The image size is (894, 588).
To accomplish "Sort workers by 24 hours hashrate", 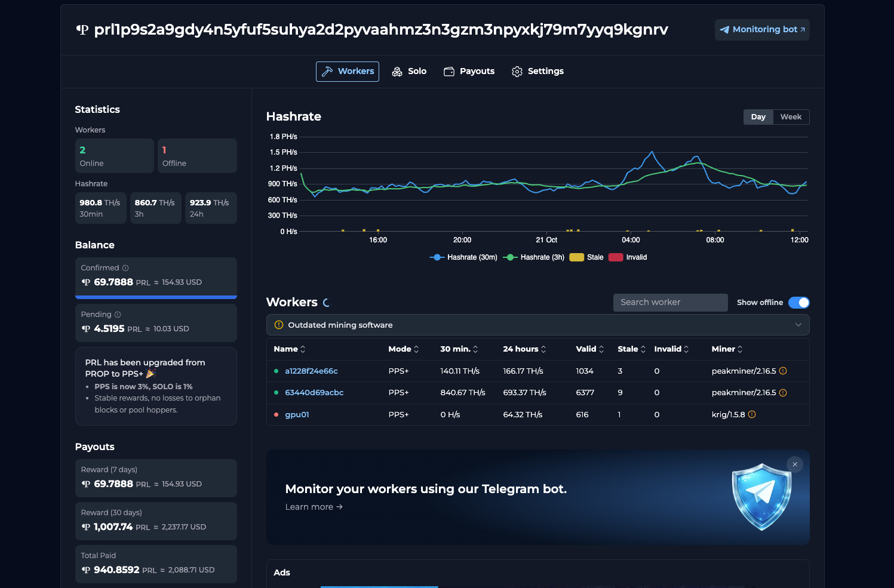I will point(524,349).
